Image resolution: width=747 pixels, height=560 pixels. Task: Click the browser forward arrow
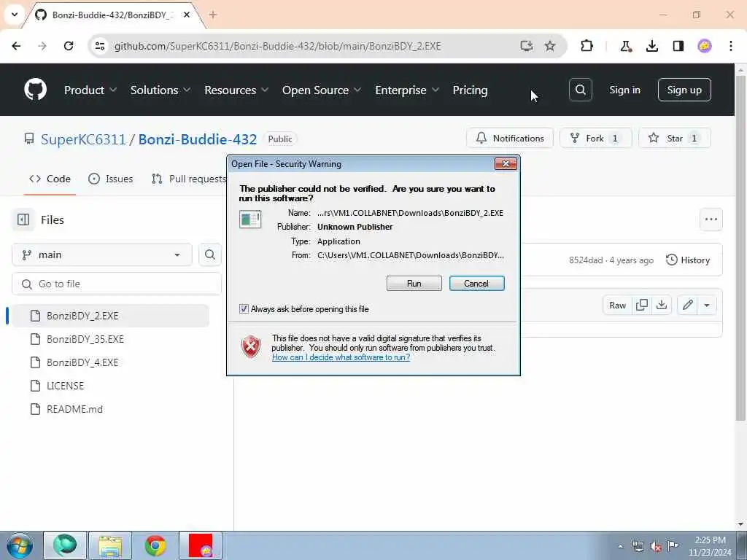pyautogui.click(x=42, y=46)
